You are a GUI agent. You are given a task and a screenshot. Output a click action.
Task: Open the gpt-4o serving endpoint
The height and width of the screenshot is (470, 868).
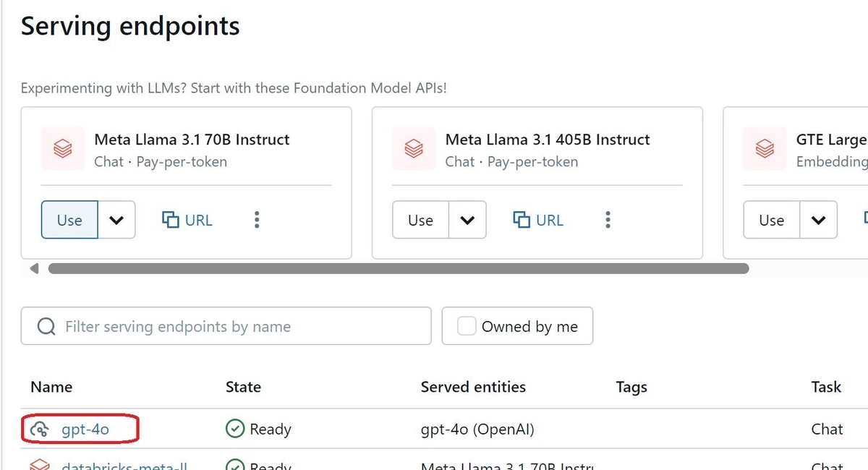pos(85,429)
